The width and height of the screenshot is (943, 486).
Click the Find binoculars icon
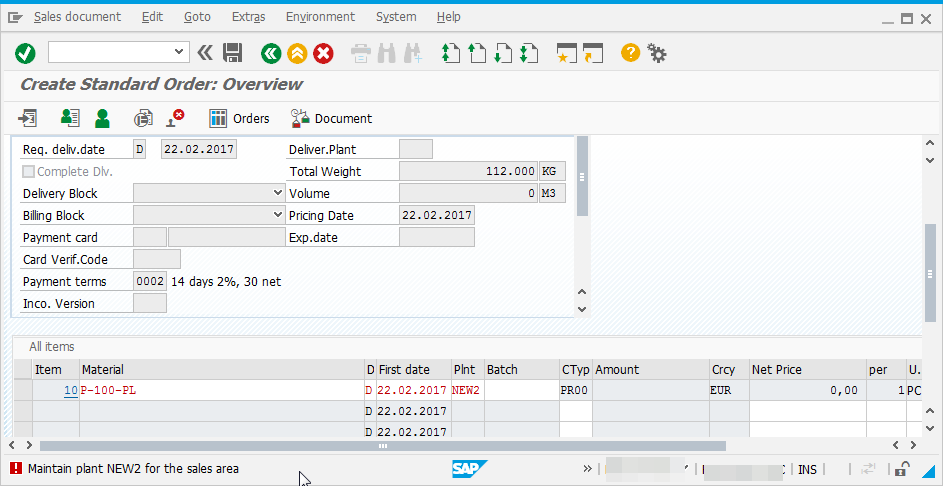(x=387, y=54)
